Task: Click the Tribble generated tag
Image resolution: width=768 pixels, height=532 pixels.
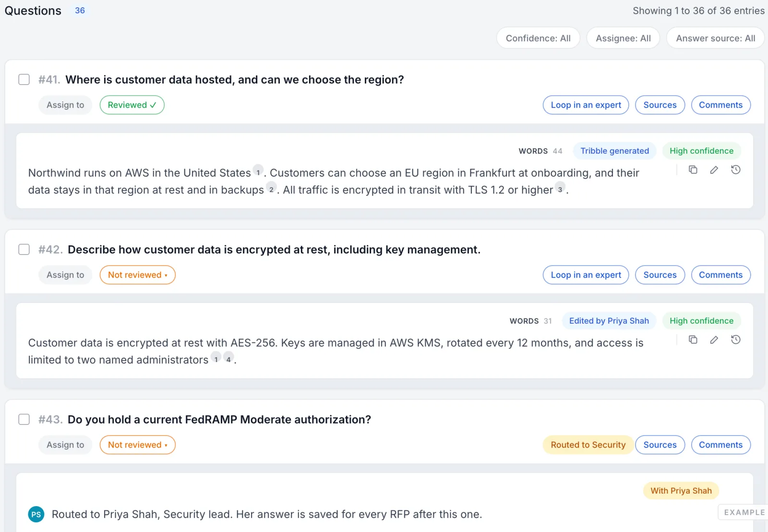Action: (614, 151)
